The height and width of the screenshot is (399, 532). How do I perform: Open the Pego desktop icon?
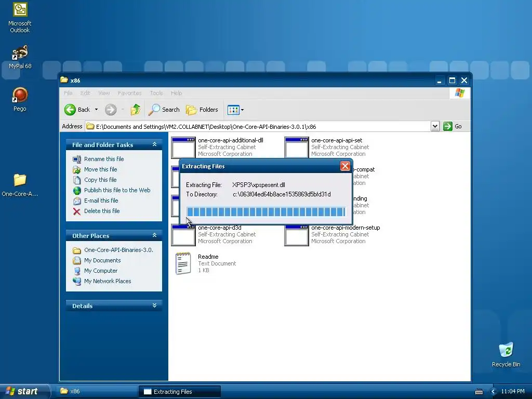pos(20,99)
